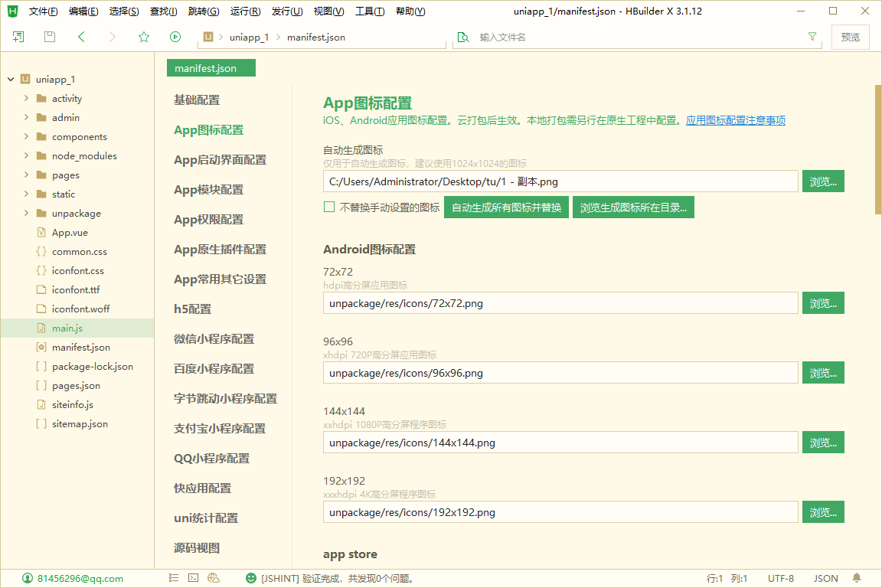Screen dimensions: 882x588
Task: Expand the pages folder in project tree
Action: pos(26,175)
